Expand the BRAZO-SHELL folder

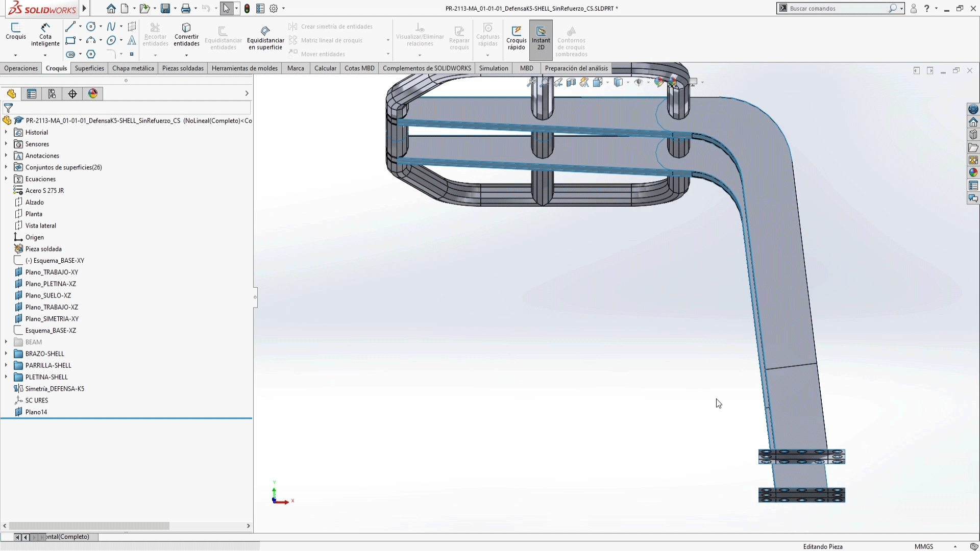6,354
